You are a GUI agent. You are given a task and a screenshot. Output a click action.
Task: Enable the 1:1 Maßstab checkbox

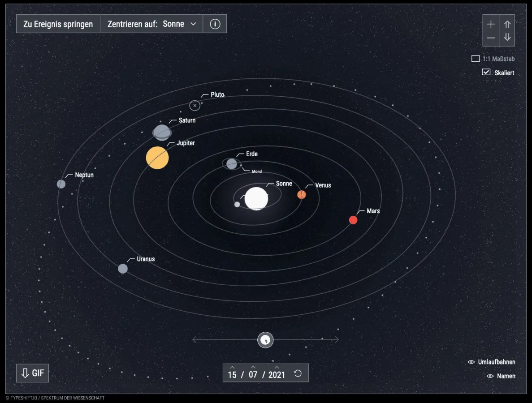(x=476, y=58)
